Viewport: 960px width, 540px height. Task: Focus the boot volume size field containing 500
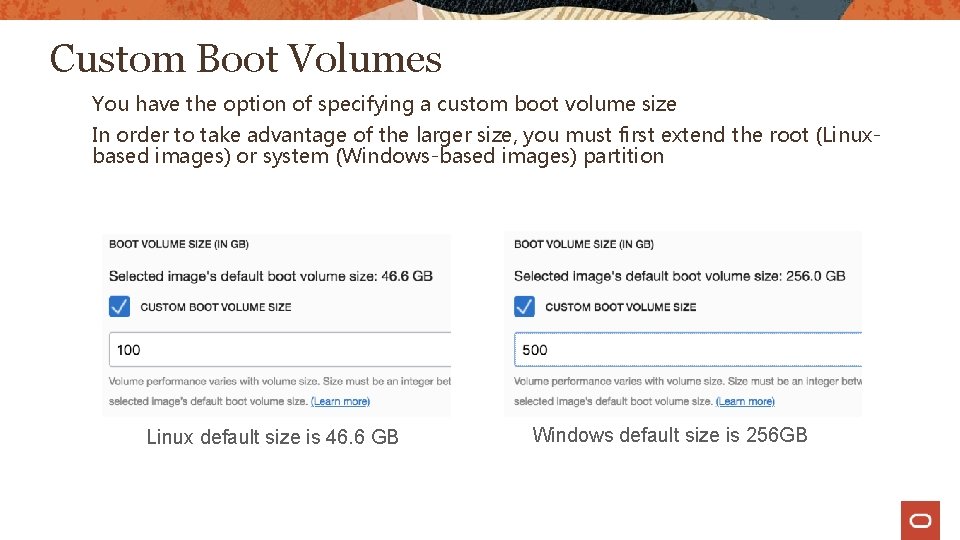687,349
